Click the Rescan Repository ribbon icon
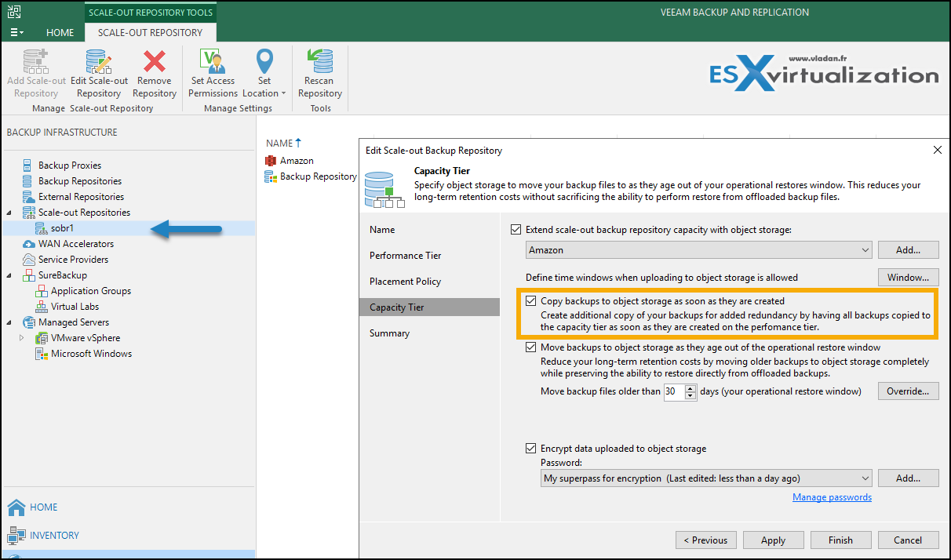 [319, 61]
